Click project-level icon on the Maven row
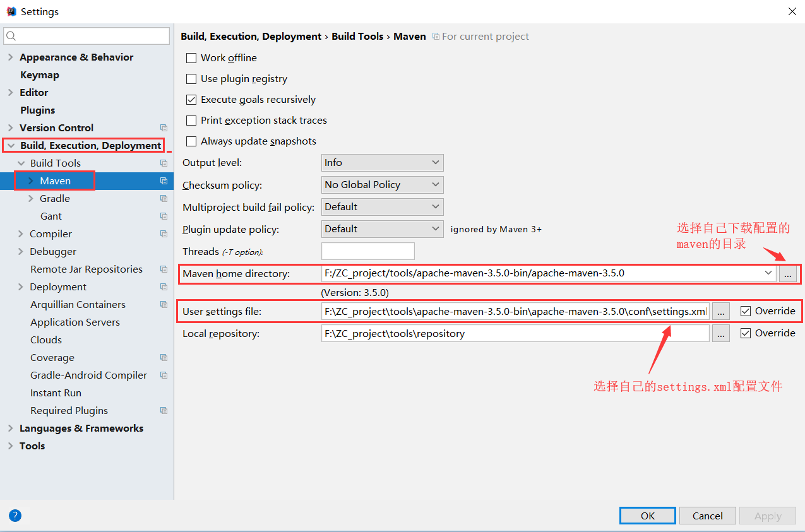 click(x=164, y=180)
